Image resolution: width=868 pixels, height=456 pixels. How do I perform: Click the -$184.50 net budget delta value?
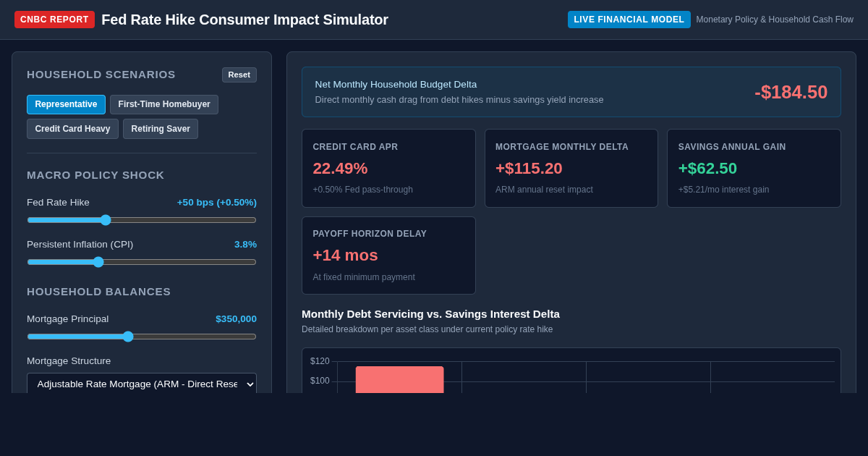click(x=791, y=92)
